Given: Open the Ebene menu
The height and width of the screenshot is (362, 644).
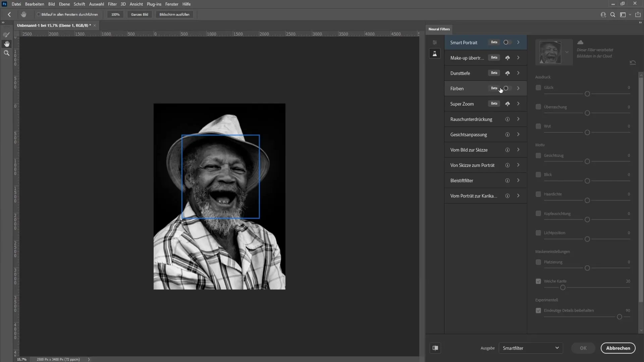Looking at the screenshot, I should [x=64, y=4].
